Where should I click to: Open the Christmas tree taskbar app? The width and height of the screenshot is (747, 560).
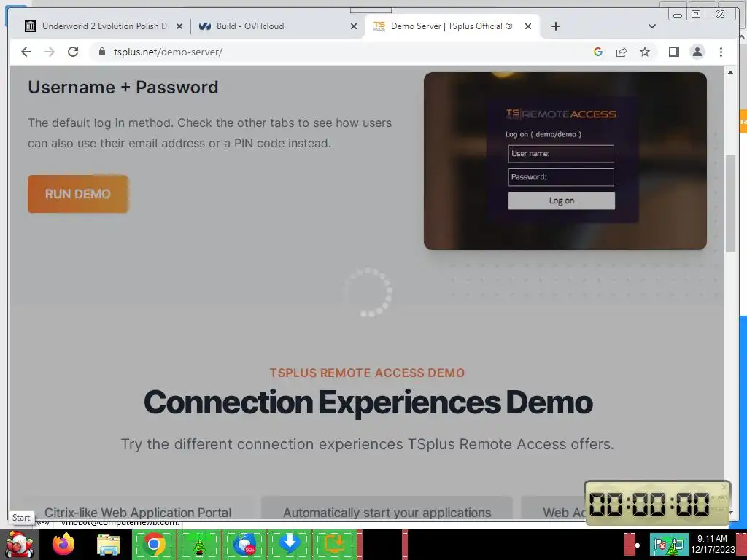pyautogui.click(x=199, y=545)
